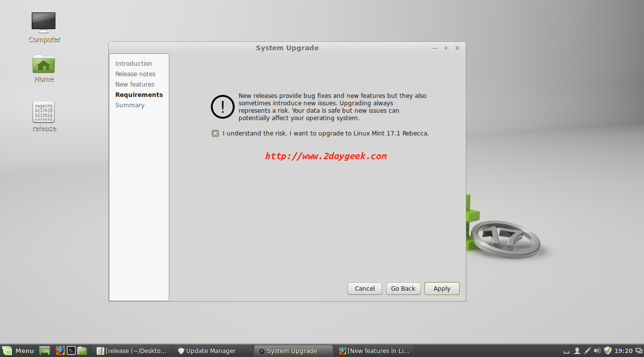Uncheck 'I understand the risk' checkbox
This screenshot has height=357, width=644.
point(215,134)
